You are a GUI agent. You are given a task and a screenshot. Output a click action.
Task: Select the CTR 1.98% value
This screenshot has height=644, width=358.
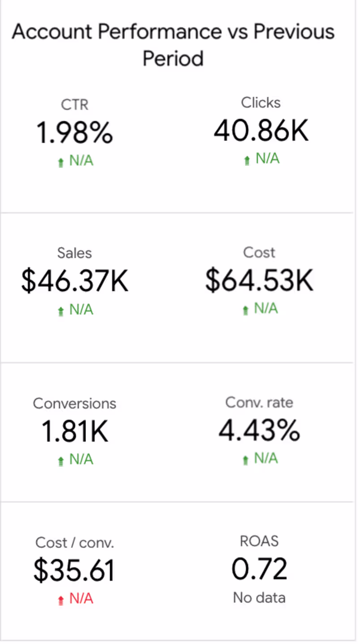click(x=74, y=133)
